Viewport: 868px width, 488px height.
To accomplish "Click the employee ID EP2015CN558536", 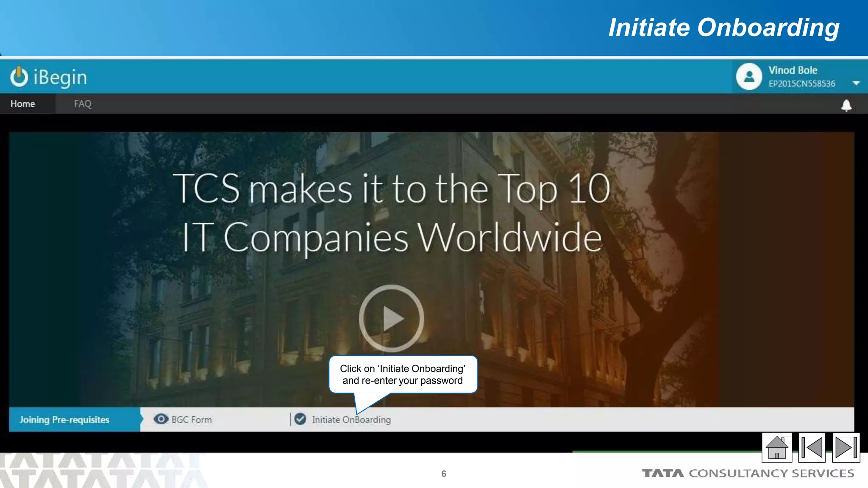I will (x=802, y=84).
